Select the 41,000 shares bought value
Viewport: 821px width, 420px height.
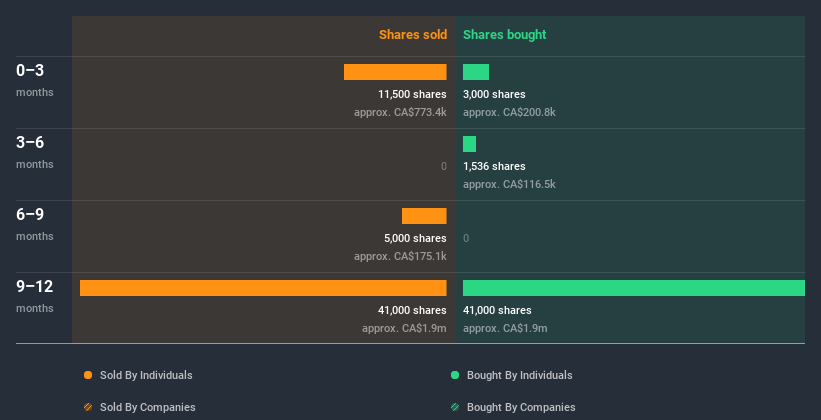point(497,311)
